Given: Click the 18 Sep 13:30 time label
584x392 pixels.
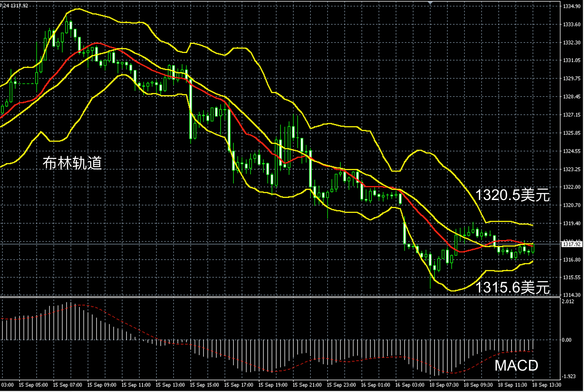Looking at the screenshot, I should [x=547, y=385].
